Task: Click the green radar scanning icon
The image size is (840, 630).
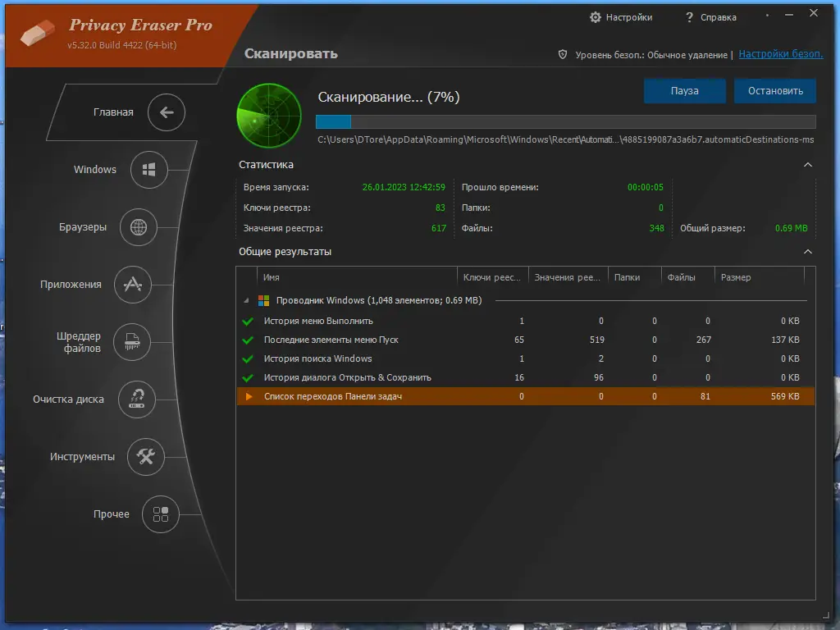Action: [269, 115]
